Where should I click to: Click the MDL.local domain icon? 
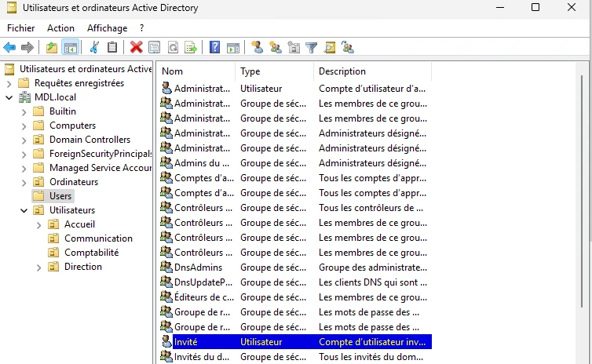(x=24, y=97)
